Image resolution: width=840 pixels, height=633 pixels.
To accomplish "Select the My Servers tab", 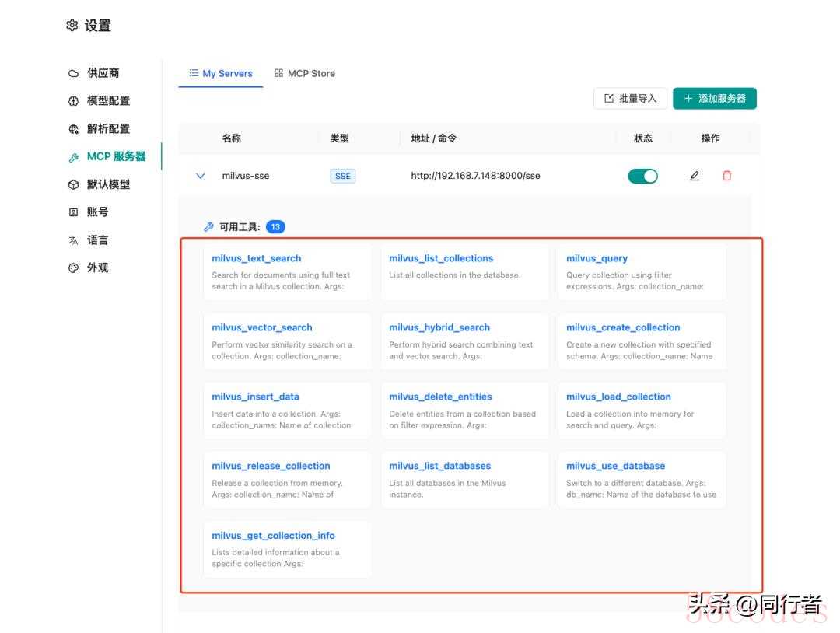I will click(221, 73).
